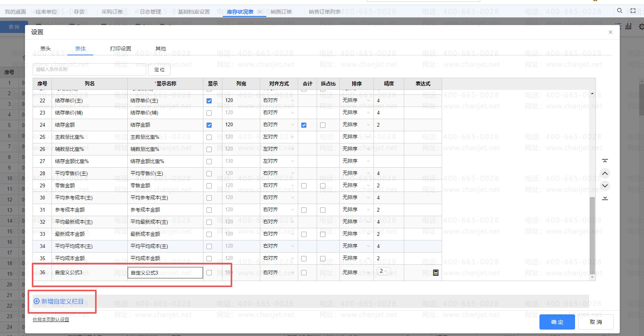Click 恢复本页默认设置 link
Screen dimensions: 644x336
51,320
